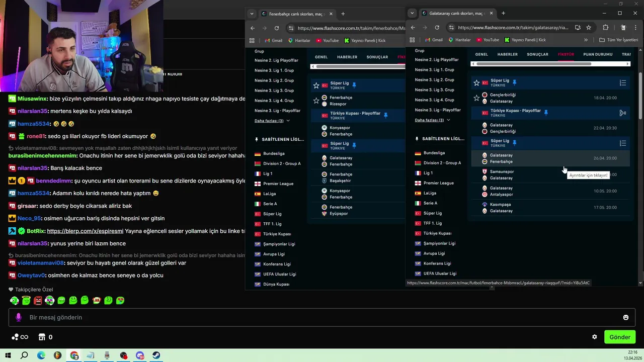
Task: Pin first Süper Lig header in Fenerbahçe window
Action: pyautogui.click(x=354, y=85)
